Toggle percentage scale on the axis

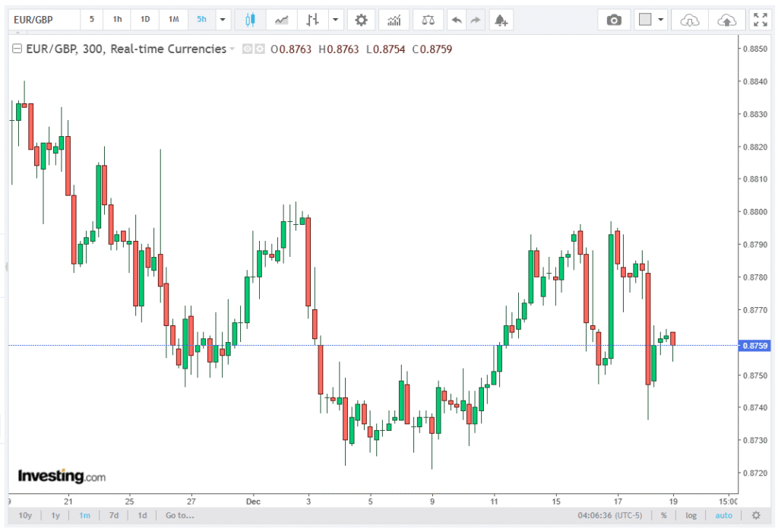click(663, 515)
